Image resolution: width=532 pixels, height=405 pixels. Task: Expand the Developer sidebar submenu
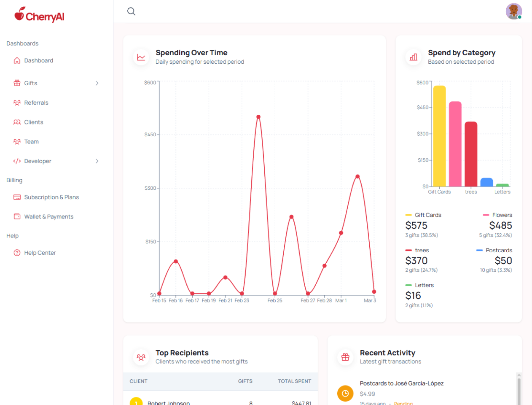pyautogui.click(x=97, y=161)
